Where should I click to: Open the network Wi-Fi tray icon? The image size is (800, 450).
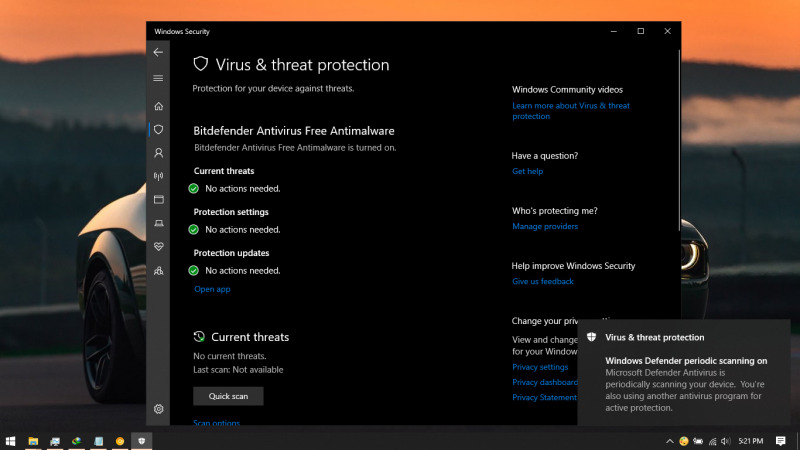[713, 441]
